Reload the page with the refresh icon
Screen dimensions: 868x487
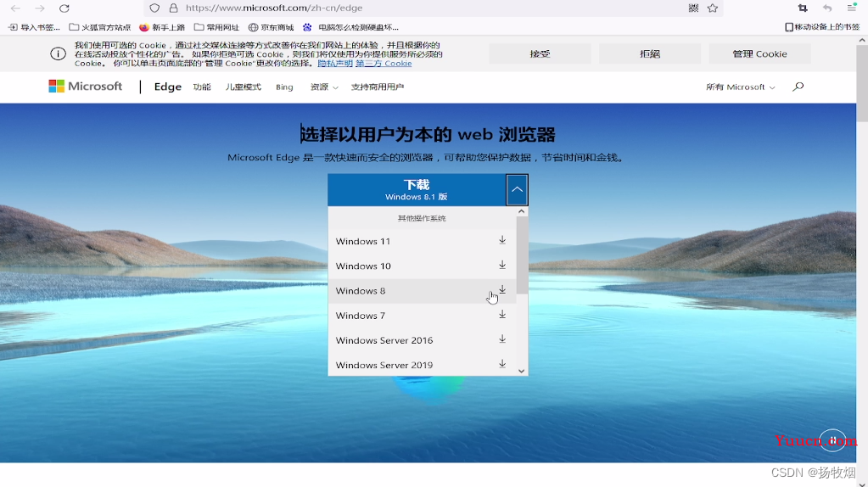64,8
